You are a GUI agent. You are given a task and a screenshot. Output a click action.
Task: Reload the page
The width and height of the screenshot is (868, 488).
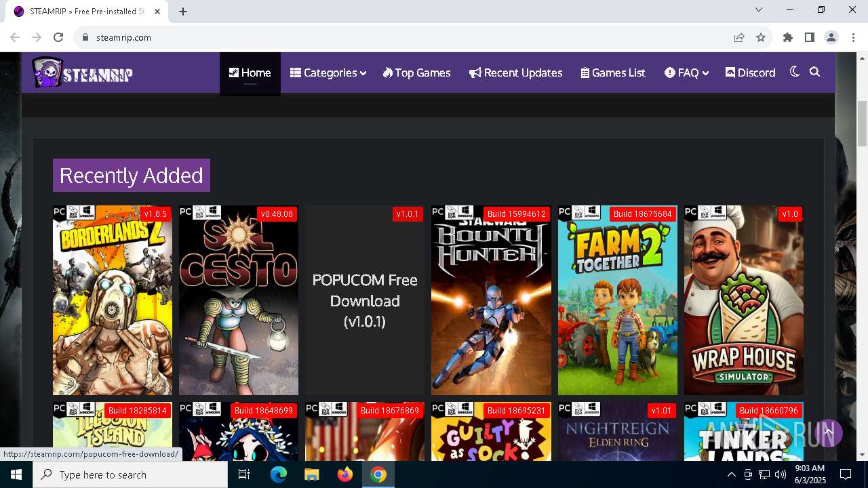pyautogui.click(x=58, y=37)
